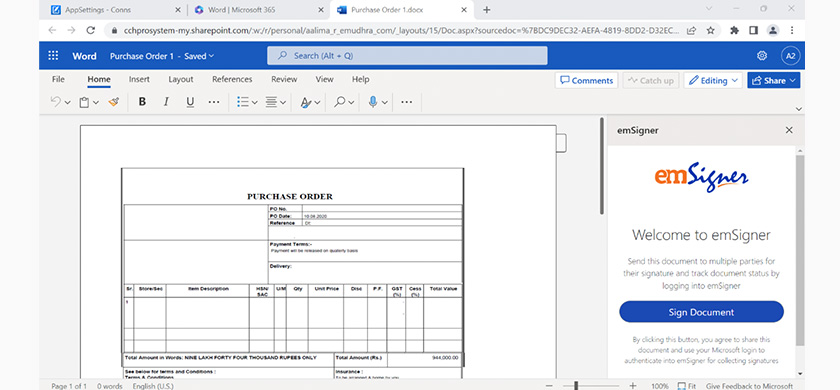This screenshot has height=390, width=840.
Task: Click the Undo arrow icon
Action: coord(56,102)
